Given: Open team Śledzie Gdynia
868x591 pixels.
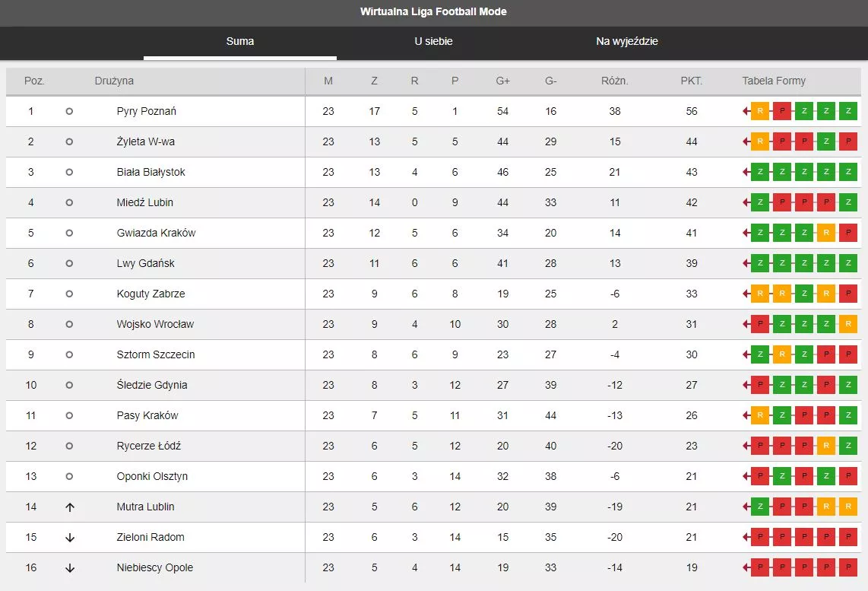Looking at the screenshot, I should (152, 385).
